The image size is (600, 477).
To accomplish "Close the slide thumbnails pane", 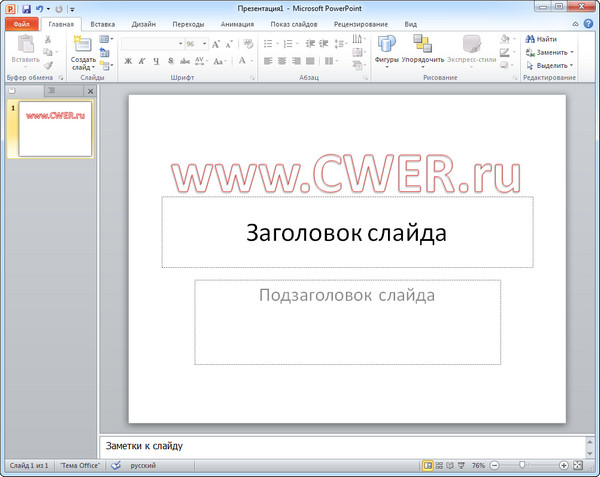I will click(90, 92).
